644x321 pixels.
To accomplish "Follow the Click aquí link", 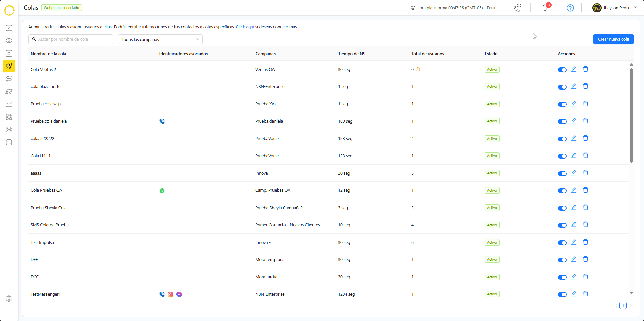I will pos(245,27).
